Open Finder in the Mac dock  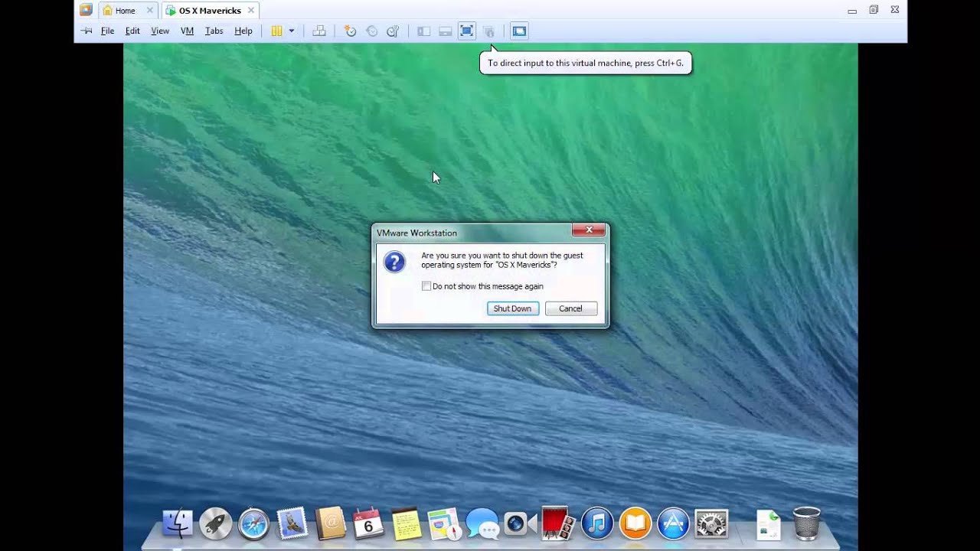(178, 523)
